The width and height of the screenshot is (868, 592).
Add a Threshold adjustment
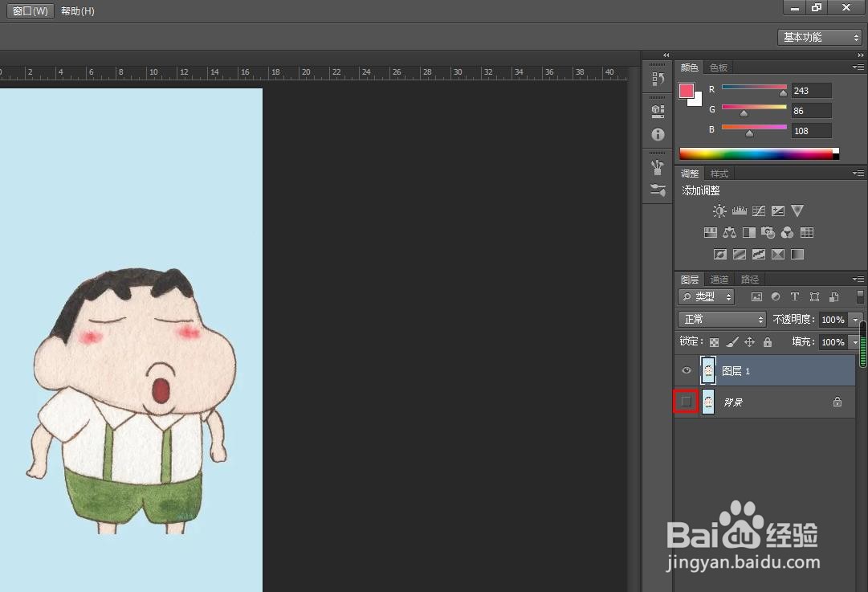point(758,254)
